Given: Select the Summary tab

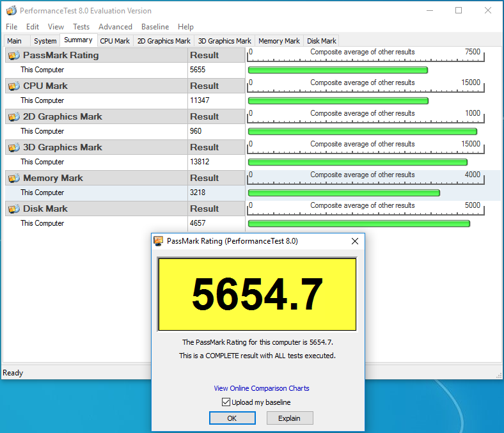Looking at the screenshot, I should pyautogui.click(x=79, y=40).
